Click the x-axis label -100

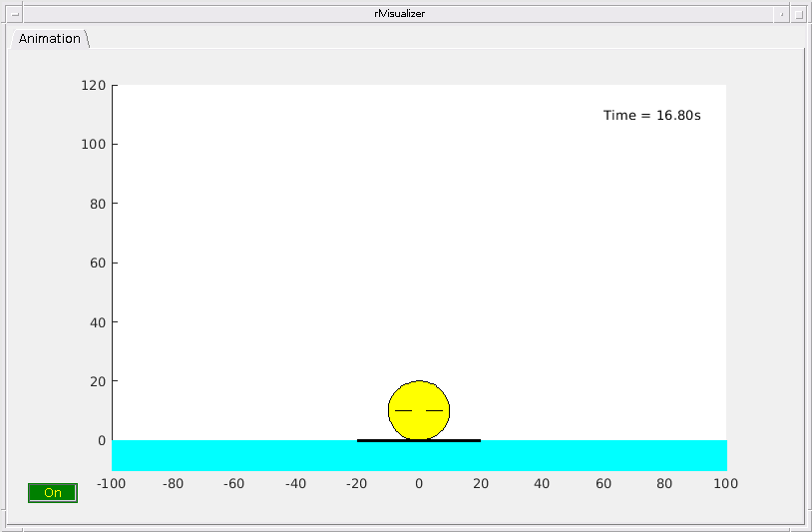pos(112,484)
